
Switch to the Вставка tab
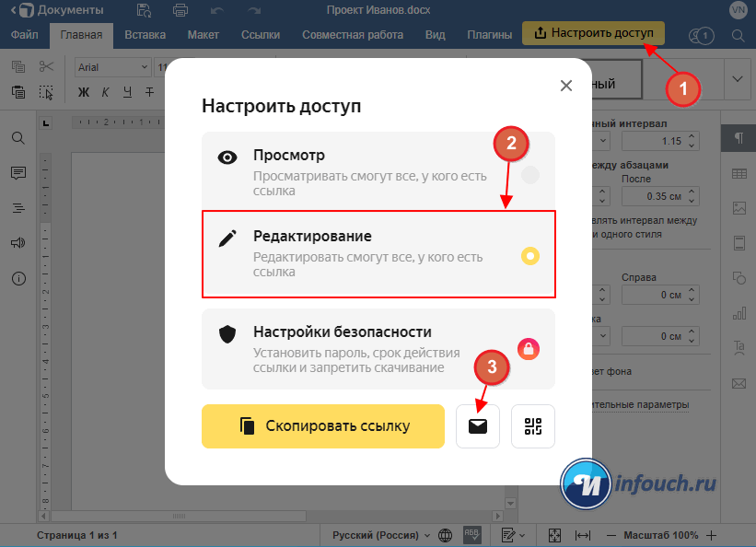point(145,35)
